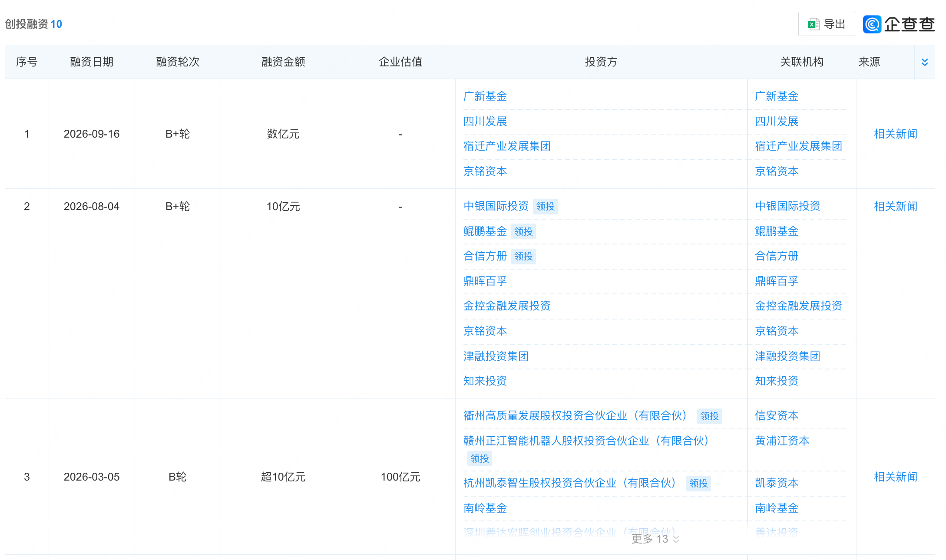Open 黄浦江资本 in 关联机构 column
The height and width of the screenshot is (560, 946).
782,441
